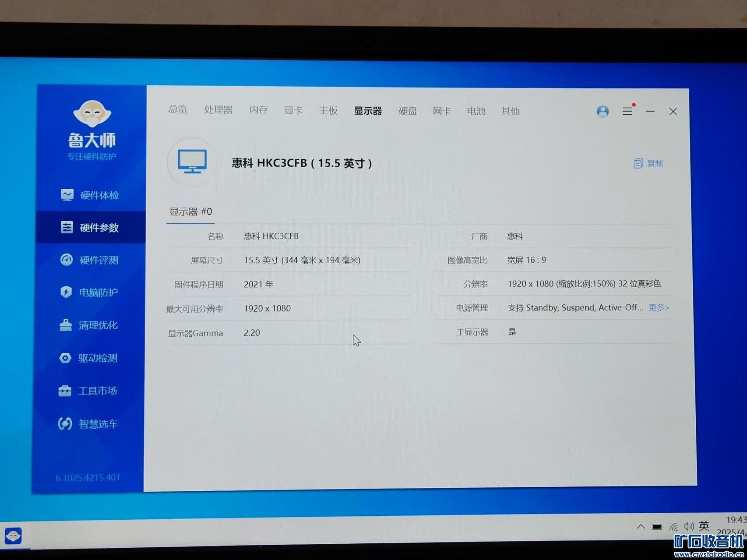The height and width of the screenshot is (560, 747).
Task: Click the Lu Dashi taskbar icon
Action: pos(13,535)
